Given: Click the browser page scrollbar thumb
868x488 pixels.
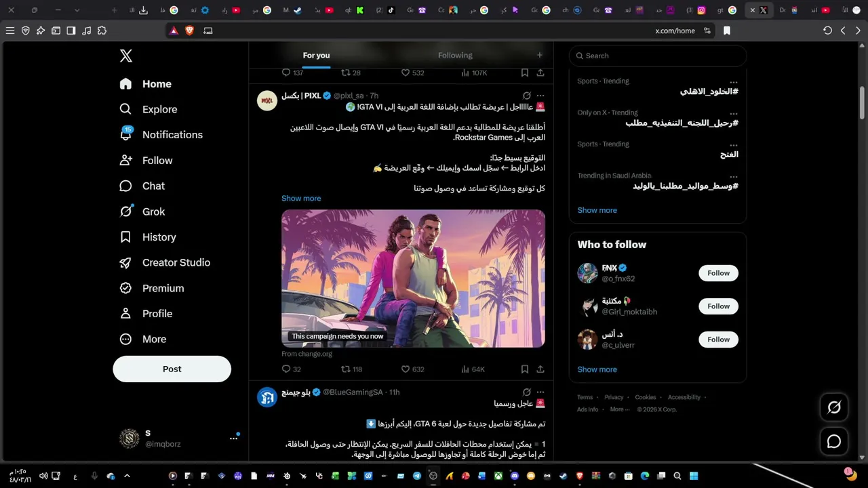Looking at the screenshot, I should point(862,102).
